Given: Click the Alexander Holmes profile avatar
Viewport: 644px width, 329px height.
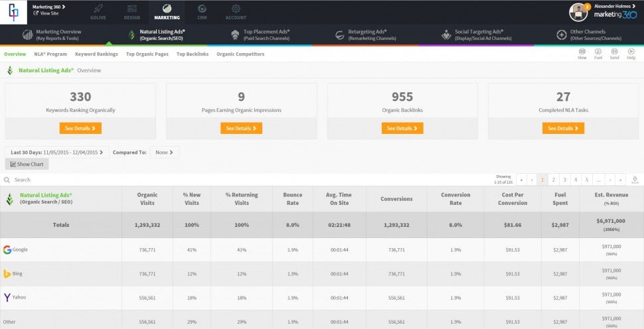Looking at the screenshot, I should click(x=578, y=13).
